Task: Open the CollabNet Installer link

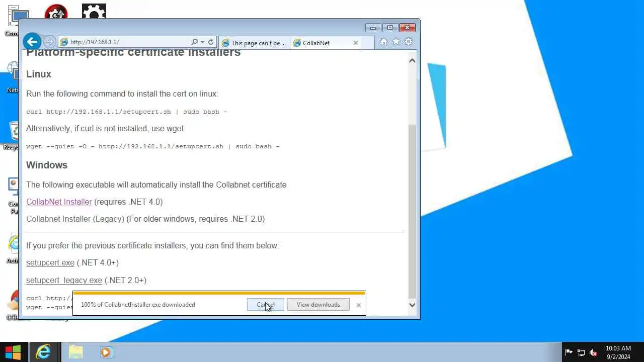Action: [59, 202]
